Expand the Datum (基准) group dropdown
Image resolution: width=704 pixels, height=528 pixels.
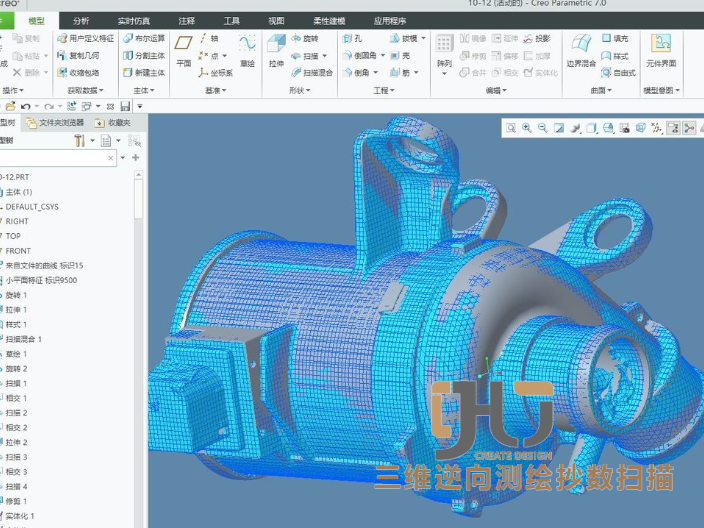pyautogui.click(x=218, y=90)
